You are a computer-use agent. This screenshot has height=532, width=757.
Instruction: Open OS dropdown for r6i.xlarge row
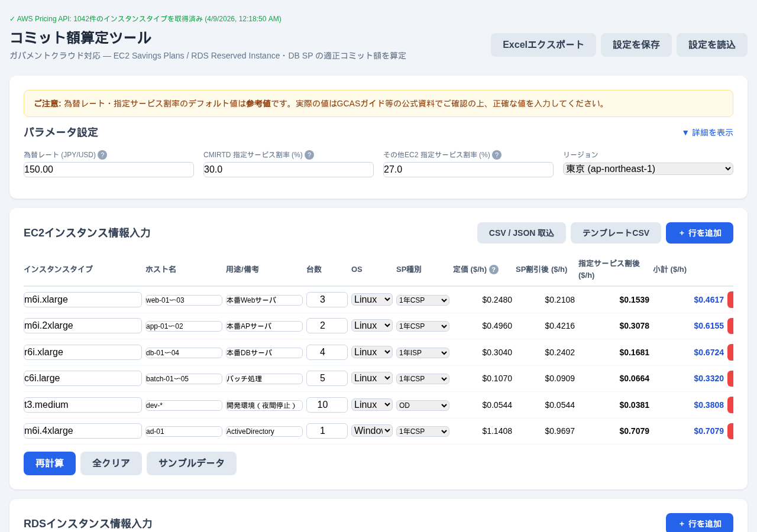[x=372, y=352]
